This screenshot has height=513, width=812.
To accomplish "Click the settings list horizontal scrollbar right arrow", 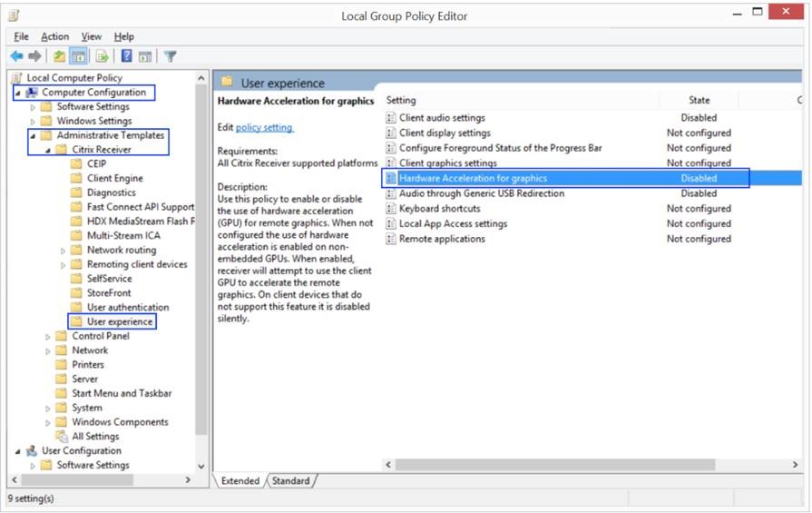I will (x=795, y=465).
